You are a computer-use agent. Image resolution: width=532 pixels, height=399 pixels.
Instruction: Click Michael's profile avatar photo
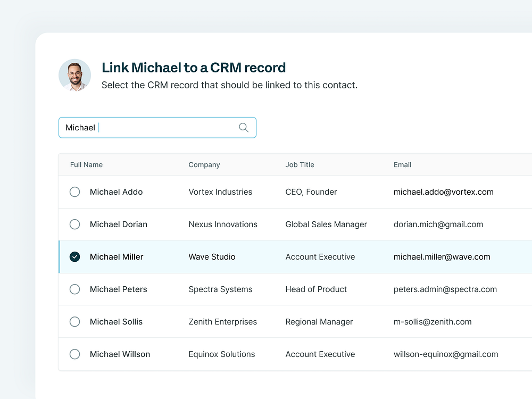pyautogui.click(x=74, y=75)
